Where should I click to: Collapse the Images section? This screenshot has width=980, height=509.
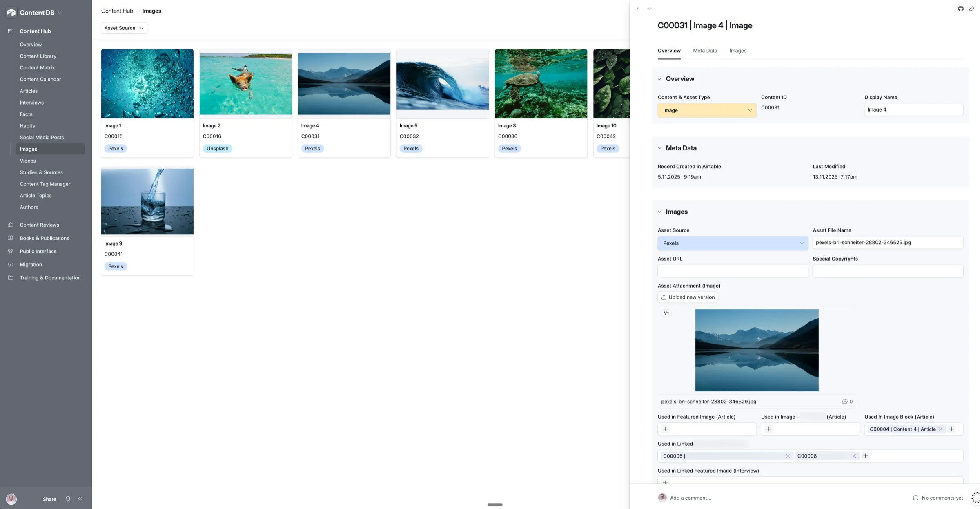point(659,212)
